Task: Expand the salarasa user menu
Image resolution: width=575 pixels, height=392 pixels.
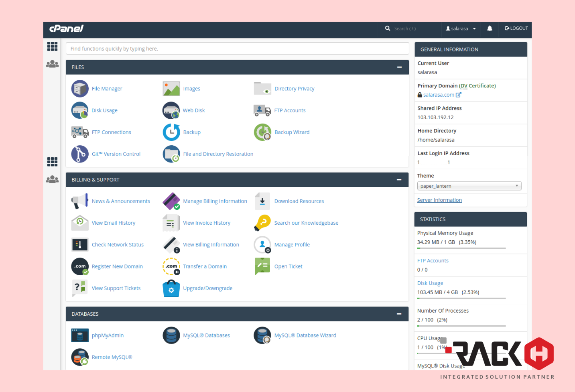Action: (461, 28)
